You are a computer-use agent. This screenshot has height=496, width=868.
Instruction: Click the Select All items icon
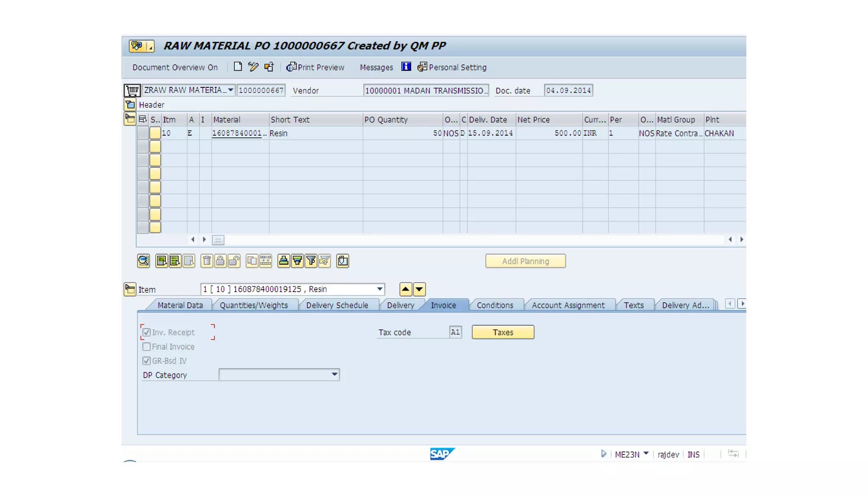click(x=161, y=261)
